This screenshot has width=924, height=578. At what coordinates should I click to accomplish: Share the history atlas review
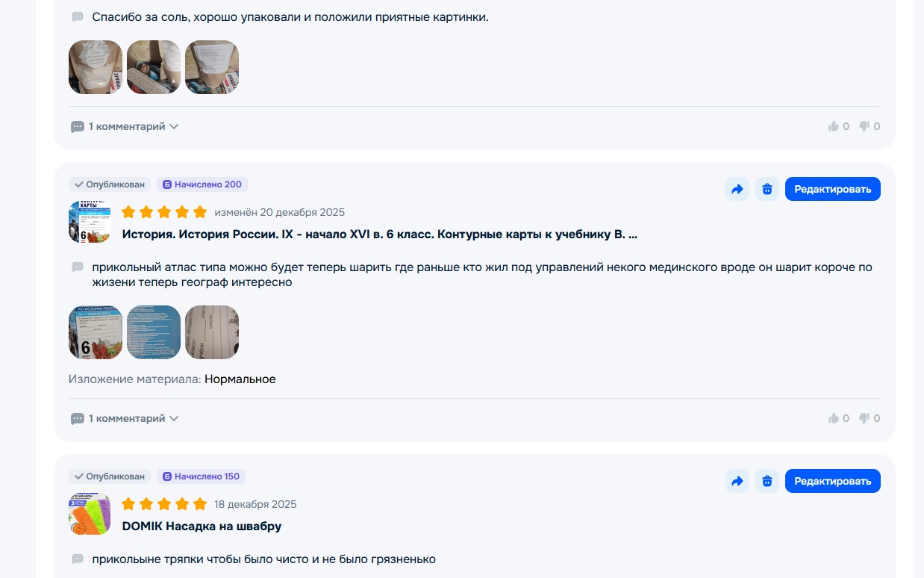coord(737,189)
